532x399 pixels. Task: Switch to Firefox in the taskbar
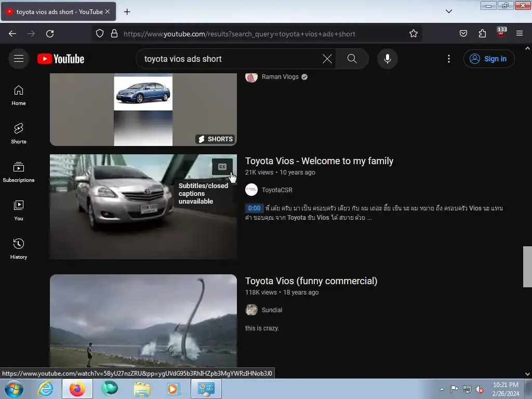click(x=77, y=389)
